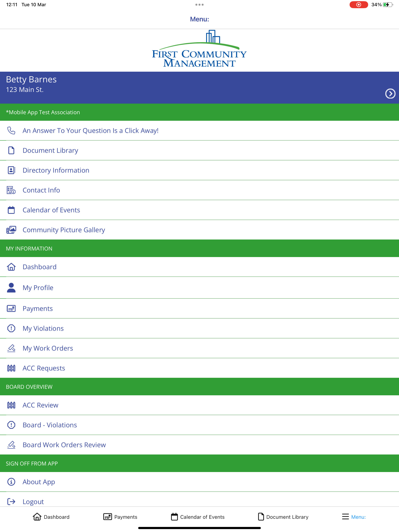
Task: Tap the fence icon next to ACC Requests
Action: [x=11, y=368]
